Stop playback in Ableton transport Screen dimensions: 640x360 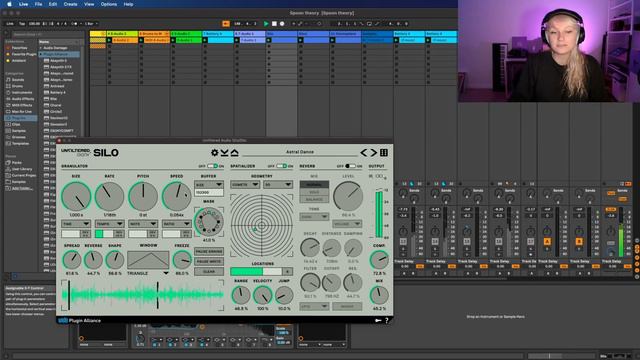[x=274, y=24]
